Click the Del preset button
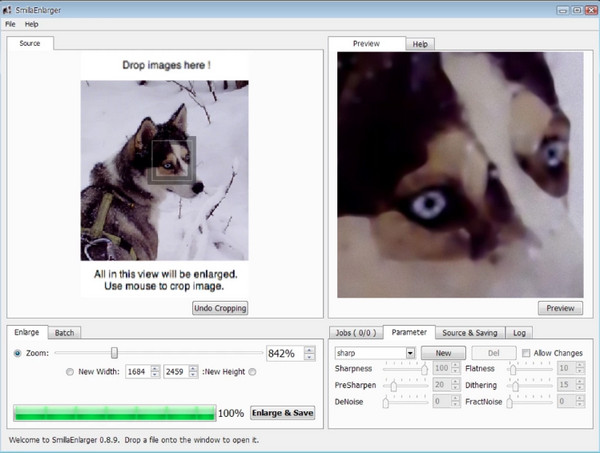This screenshot has width=600, height=453. coord(494,353)
